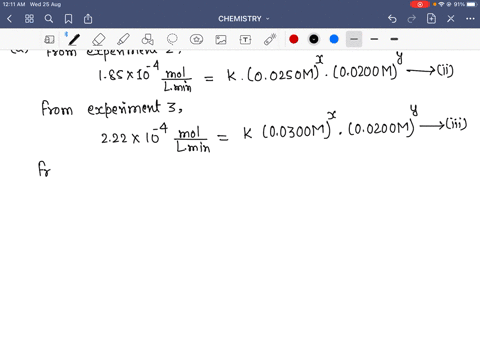480x360 pixels.
Task: Choose the black pen color
Action: (x=314, y=39)
